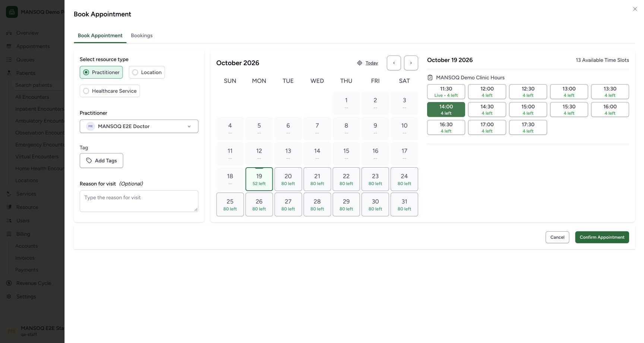Image resolution: width=644 pixels, height=343 pixels.
Task: Go to previous month with left chevron
Action: point(394,63)
